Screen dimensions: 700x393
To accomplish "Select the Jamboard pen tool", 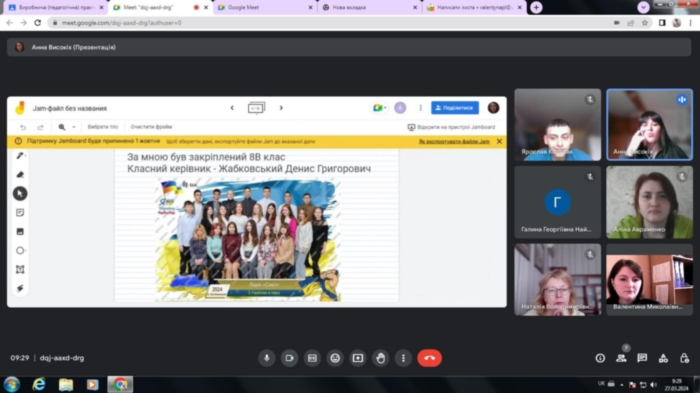I will [x=20, y=155].
